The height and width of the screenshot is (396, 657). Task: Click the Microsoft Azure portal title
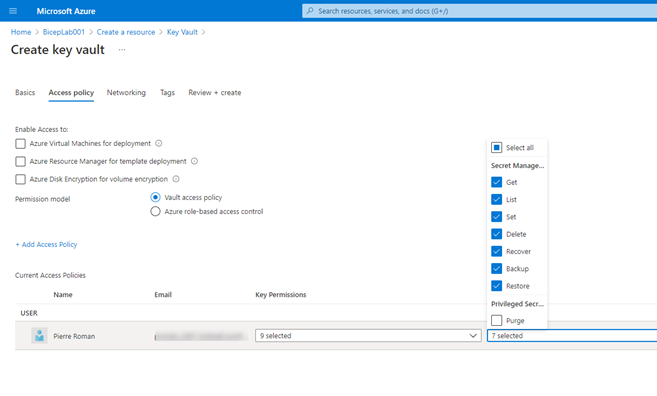click(66, 11)
